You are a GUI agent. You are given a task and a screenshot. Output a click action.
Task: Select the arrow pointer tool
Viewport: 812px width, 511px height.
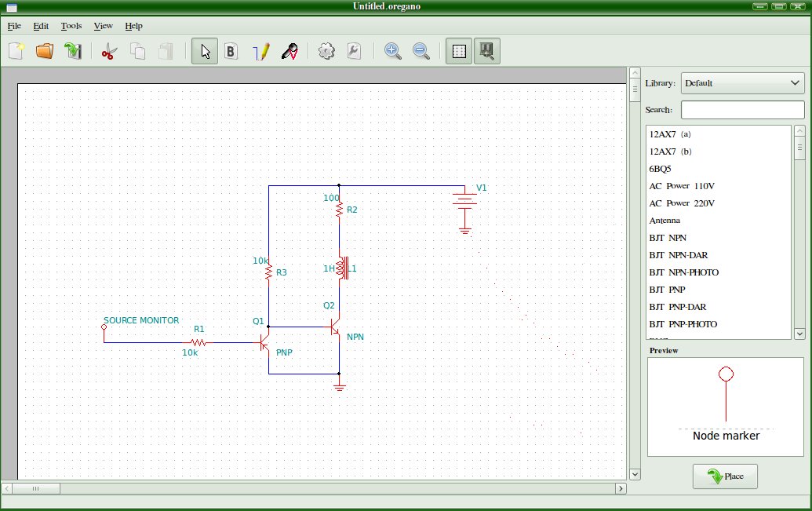[205, 52]
